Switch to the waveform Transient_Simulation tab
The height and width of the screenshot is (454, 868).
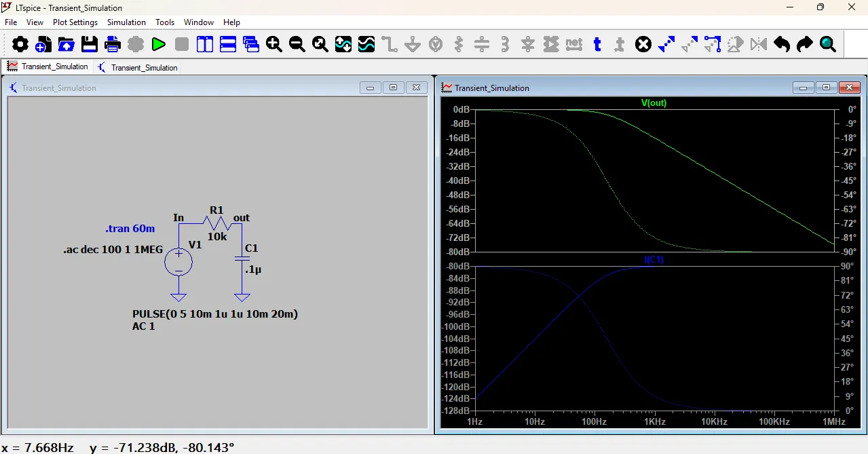coord(48,67)
